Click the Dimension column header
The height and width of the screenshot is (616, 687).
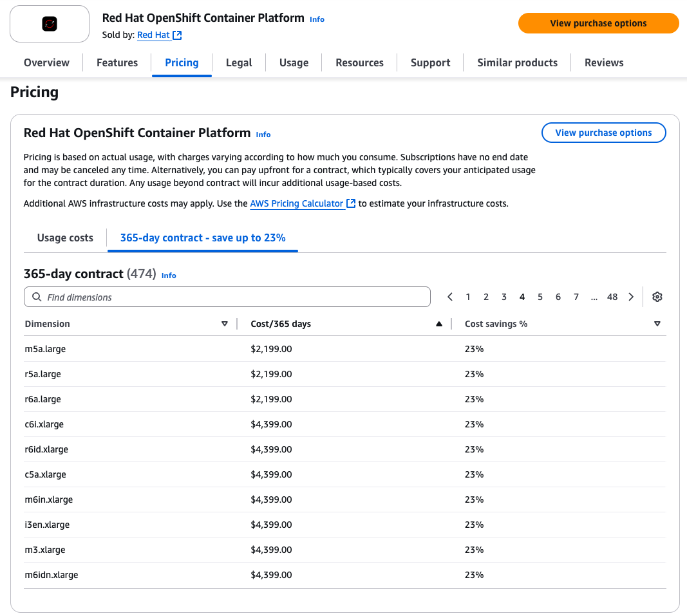coord(47,324)
